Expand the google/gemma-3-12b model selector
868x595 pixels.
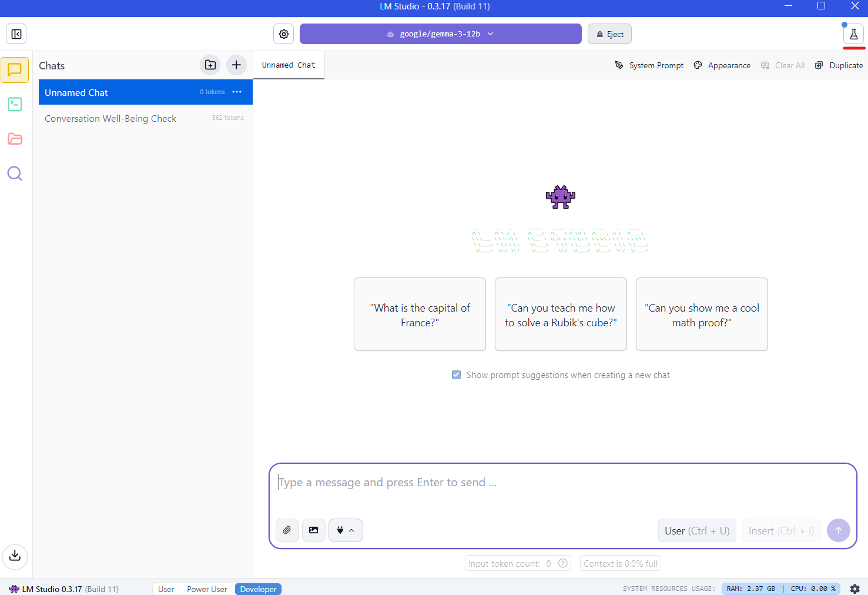[441, 34]
